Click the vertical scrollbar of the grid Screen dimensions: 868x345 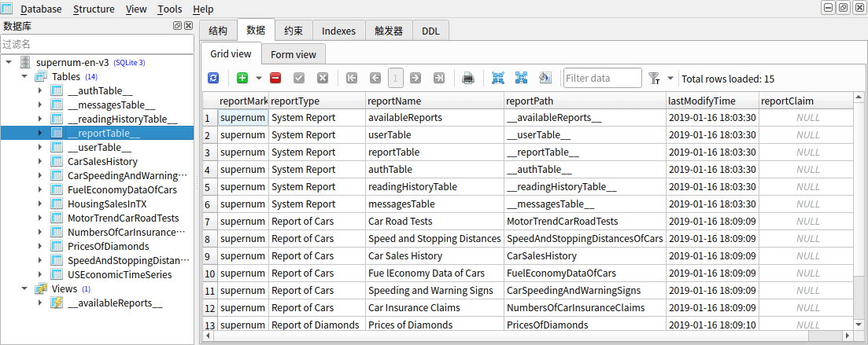click(858, 211)
